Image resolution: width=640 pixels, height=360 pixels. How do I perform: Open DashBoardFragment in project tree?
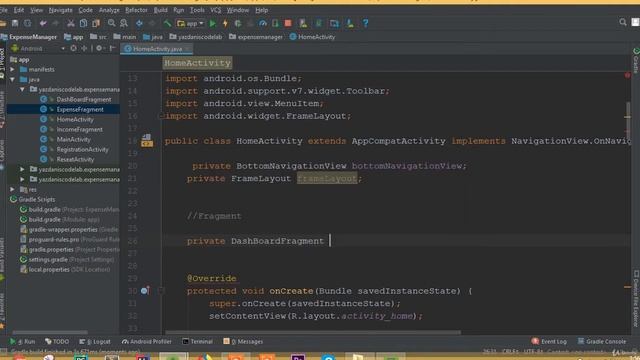click(x=84, y=99)
